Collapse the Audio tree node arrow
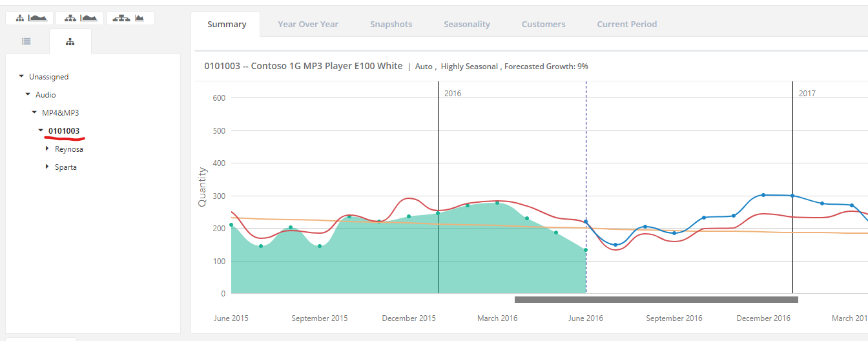The height and width of the screenshot is (341, 868). point(28,94)
